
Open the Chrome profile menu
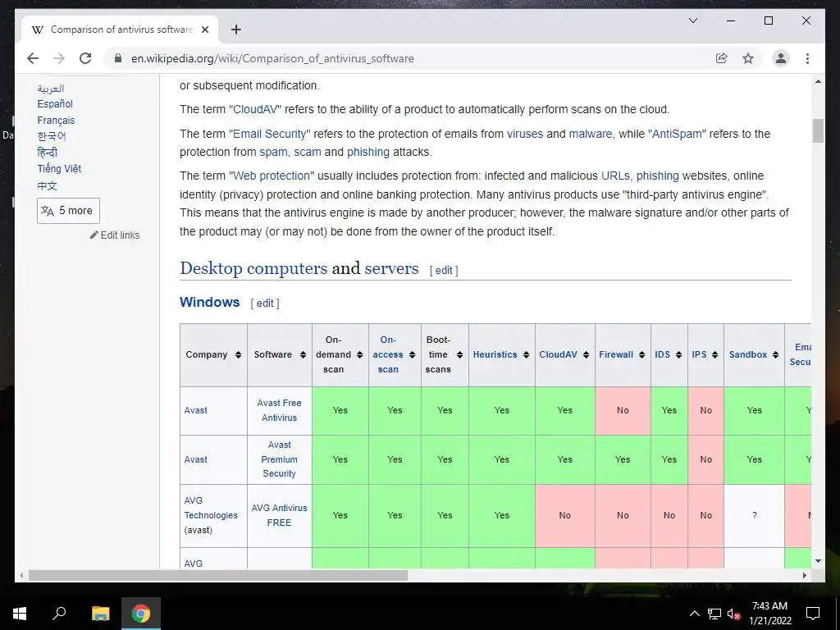point(781,58)
